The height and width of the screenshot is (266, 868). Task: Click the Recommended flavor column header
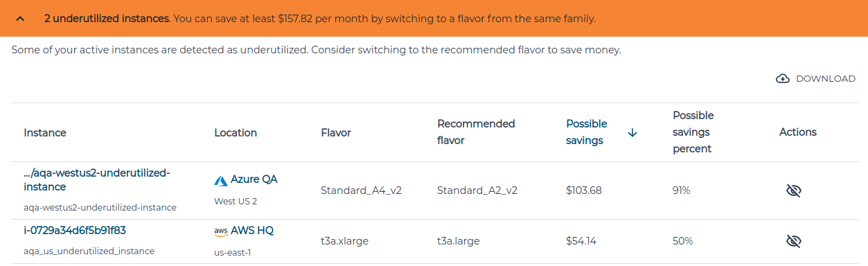[x=477, y=132]
